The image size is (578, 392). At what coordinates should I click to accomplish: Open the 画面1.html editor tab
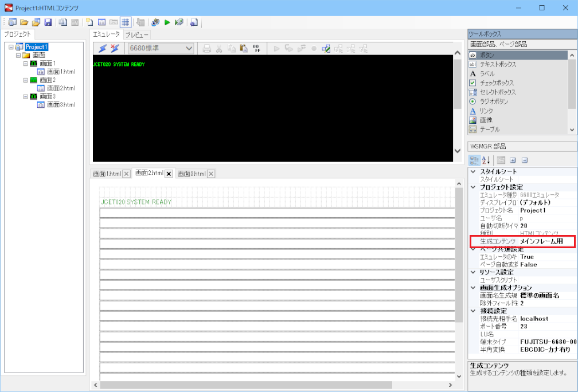(x=107, y=174)
